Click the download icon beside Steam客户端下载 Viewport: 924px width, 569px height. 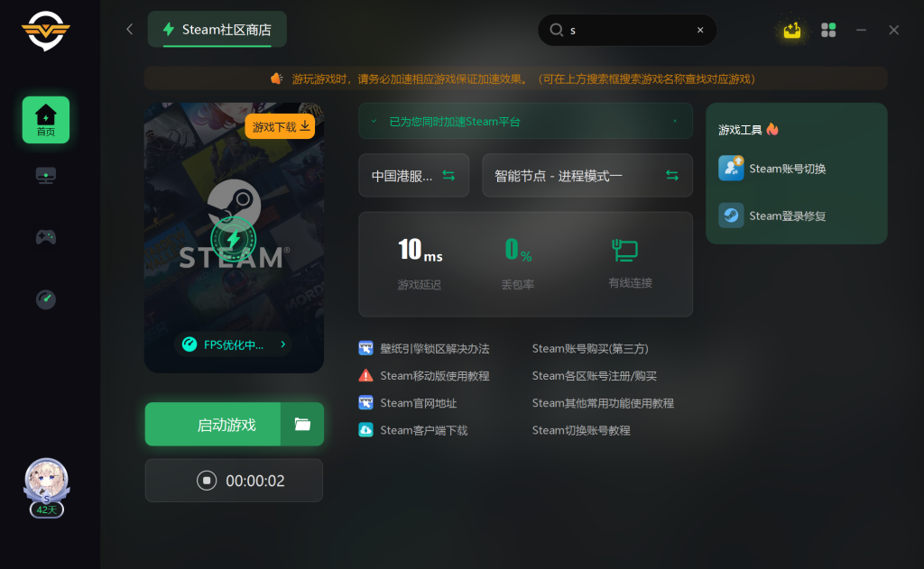tap(366, 430)
